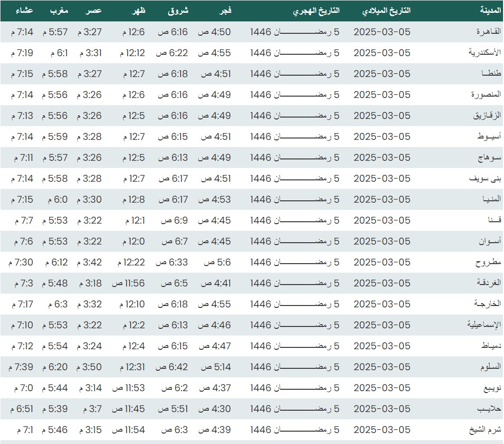
Task: Click the المدينة column header
Action: tap(491, 10)
